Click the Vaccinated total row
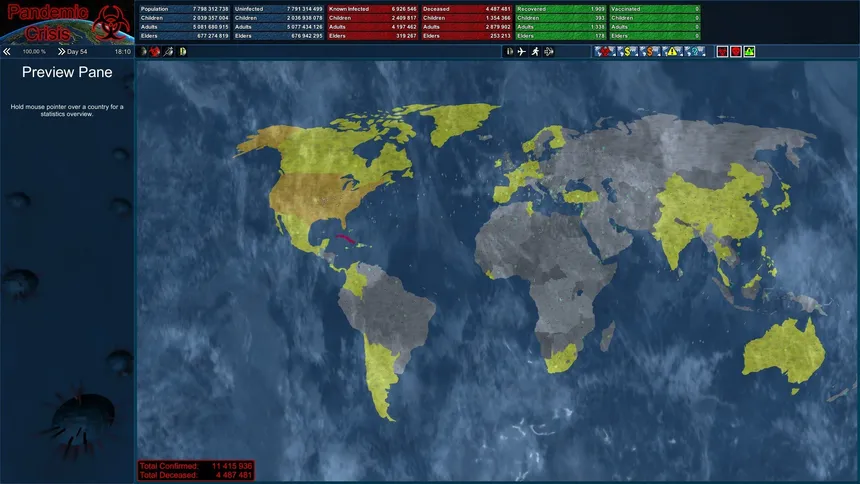This screenshot has height=484, width=860. click(655, 9)
